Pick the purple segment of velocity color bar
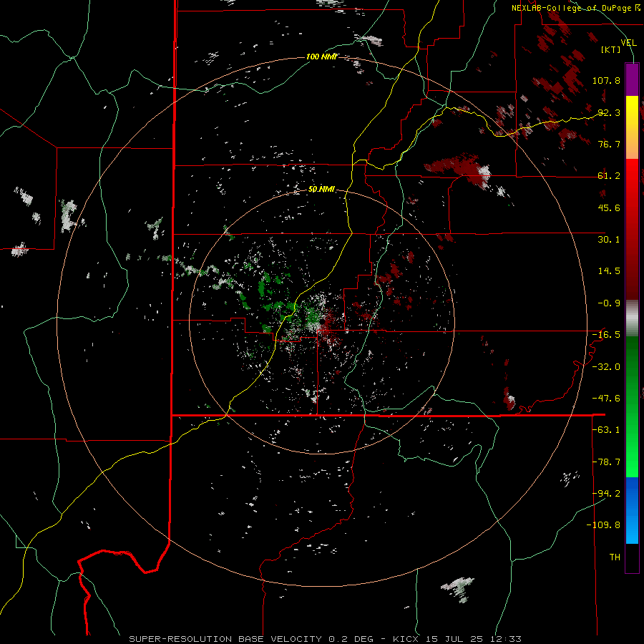The height and width of the screenshot is (644, 644). pos(632,79)
